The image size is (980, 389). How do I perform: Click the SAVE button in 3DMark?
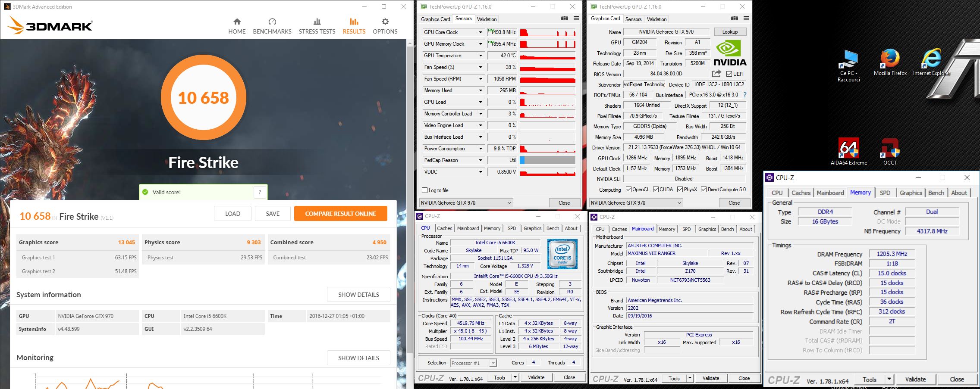(273, 214)
